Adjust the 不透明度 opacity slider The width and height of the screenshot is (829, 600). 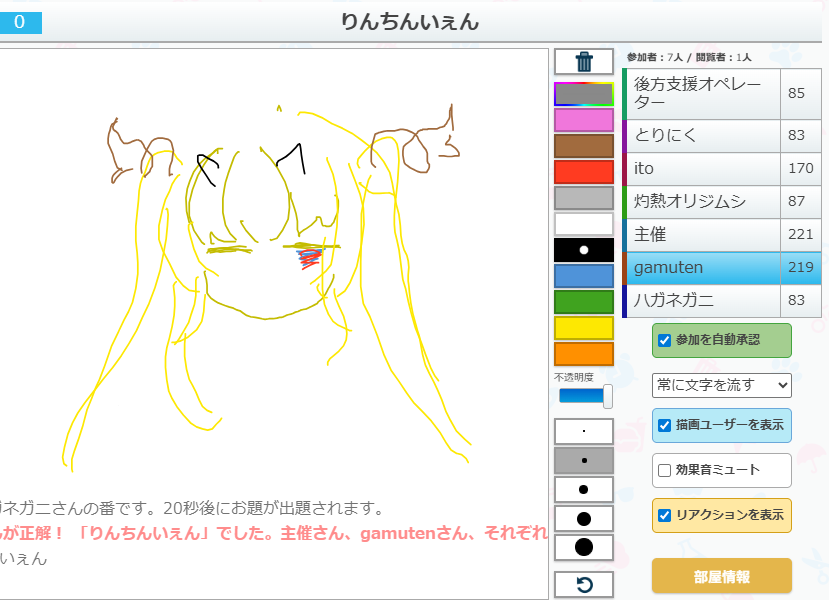[x=586, y=396]
